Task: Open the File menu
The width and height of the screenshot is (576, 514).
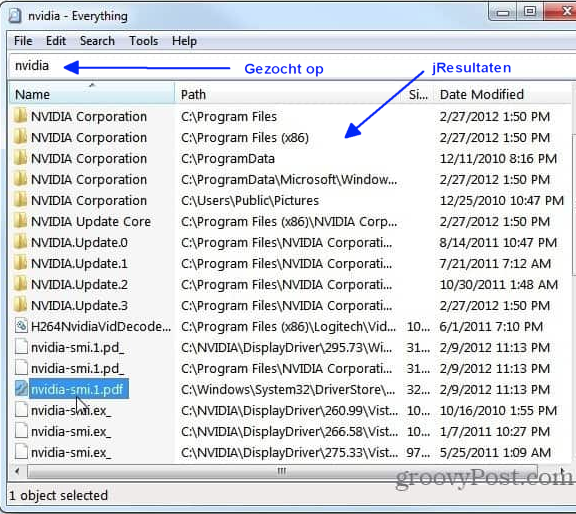Action: click(23, 41)
